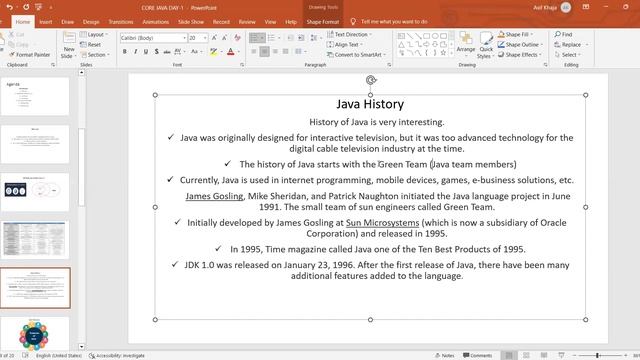
Task: Open the Arrange menu
Action: [x=465, y=43]
